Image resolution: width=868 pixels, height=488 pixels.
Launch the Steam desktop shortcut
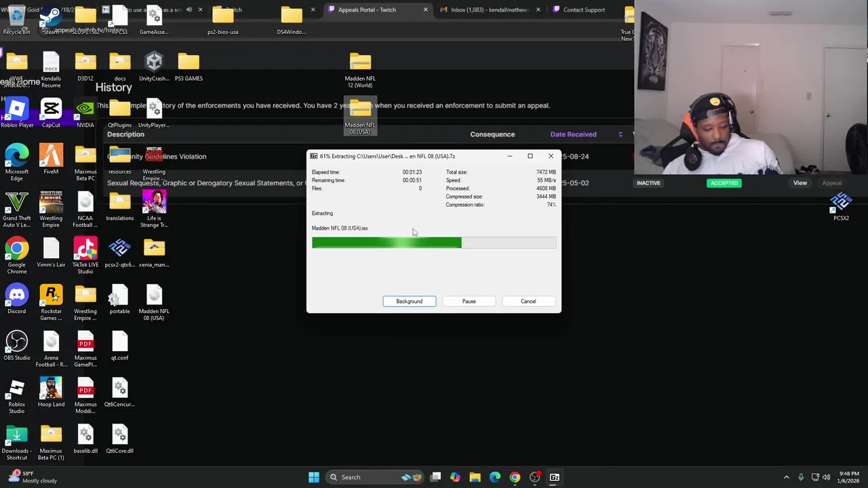50,19
